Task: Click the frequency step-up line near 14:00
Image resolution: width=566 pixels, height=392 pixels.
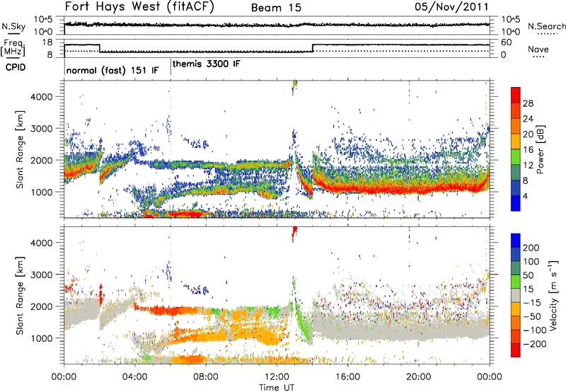Action: 313,48
